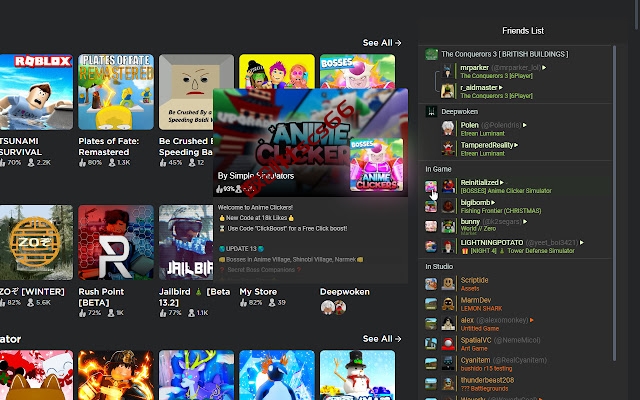The image size is (640, 400).
Task: Click the Deepwoken game icon in Friends List
Action: (x=431, y=111)
